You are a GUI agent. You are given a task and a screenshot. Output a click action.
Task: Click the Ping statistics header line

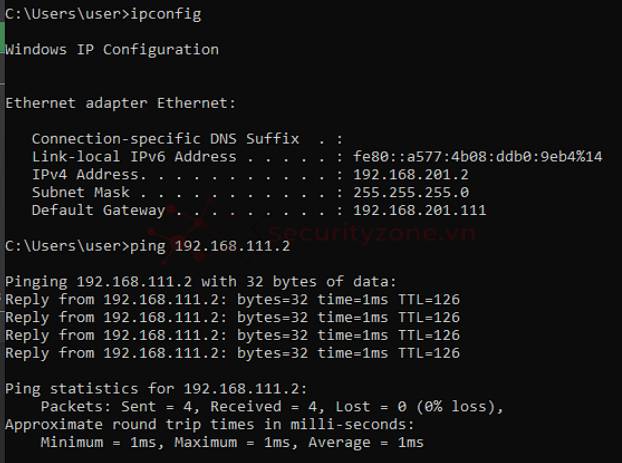coord(156,389)
